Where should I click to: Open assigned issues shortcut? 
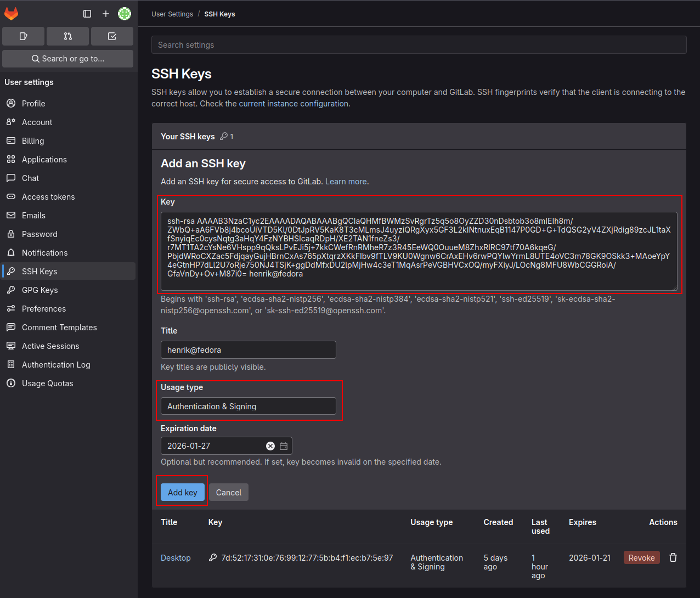coord(23,36)
